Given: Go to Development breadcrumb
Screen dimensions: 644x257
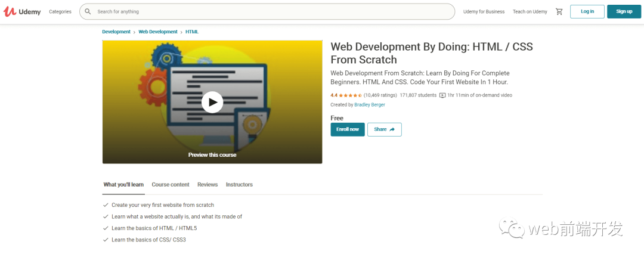Looking at the screenshot, I should coord(116,32).
